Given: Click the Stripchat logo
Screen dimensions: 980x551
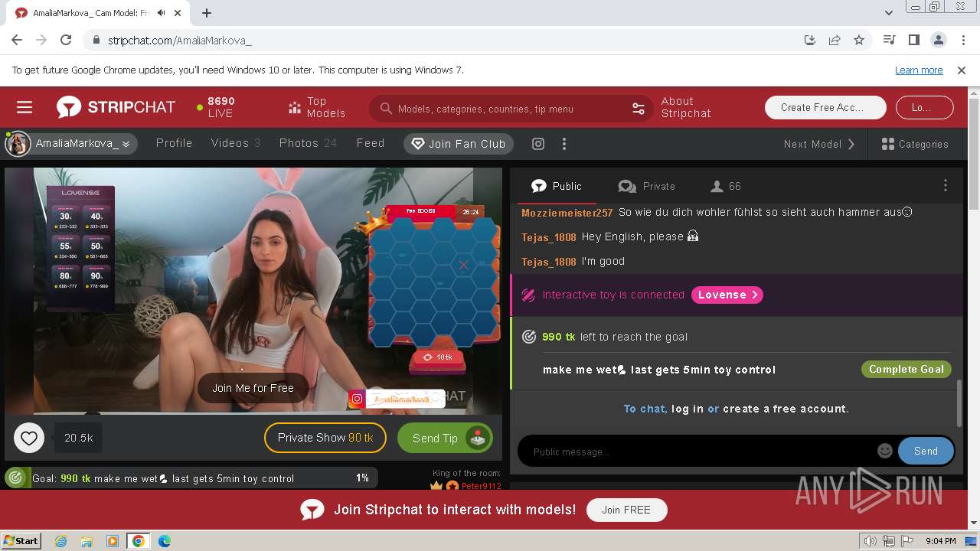Looking at the screenshot, I should click(116, 107).
